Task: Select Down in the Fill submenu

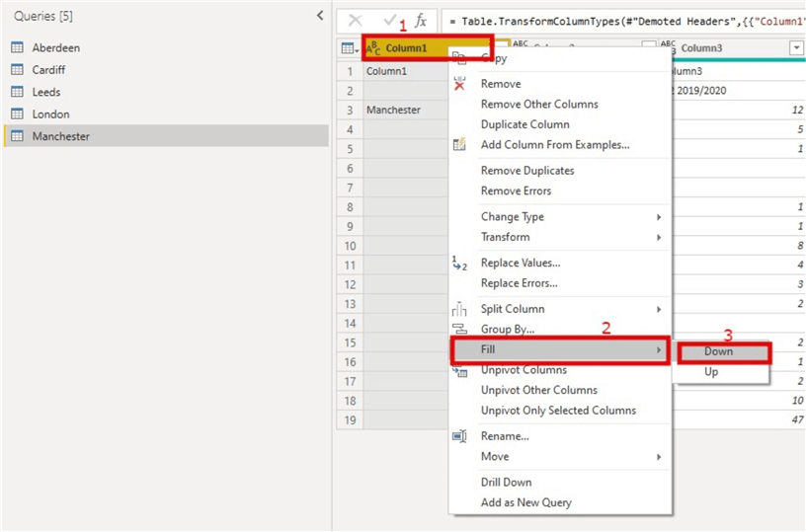Action: pos(719,351)
